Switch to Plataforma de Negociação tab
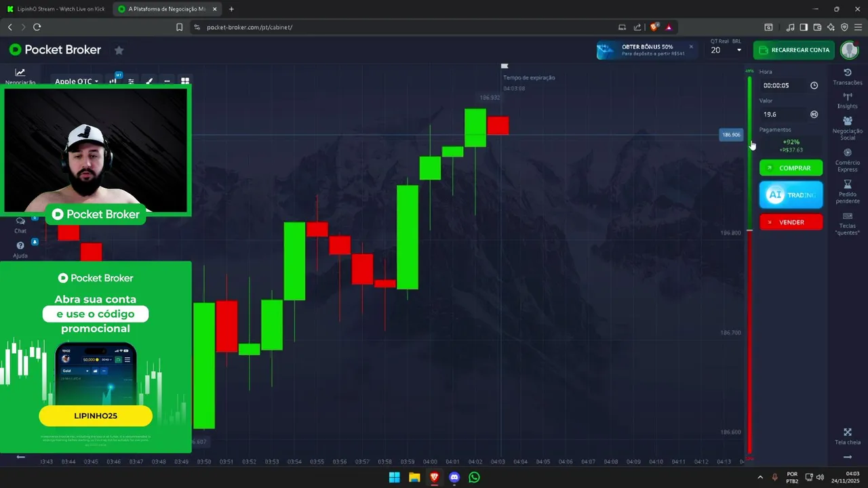Image resolution: width=868 pixels, height=488 pixels. pos(167,9)
